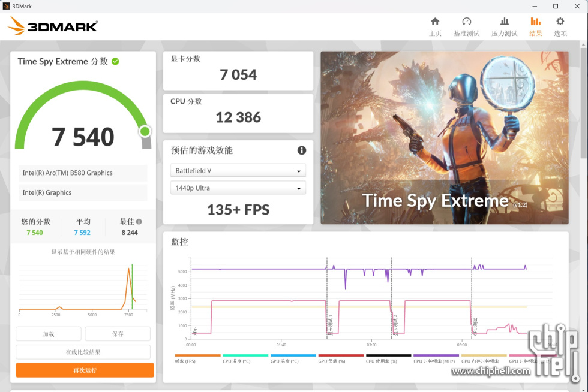Click the Time Spy Extreme artwork thumbnail

click(x=445, y=137)
